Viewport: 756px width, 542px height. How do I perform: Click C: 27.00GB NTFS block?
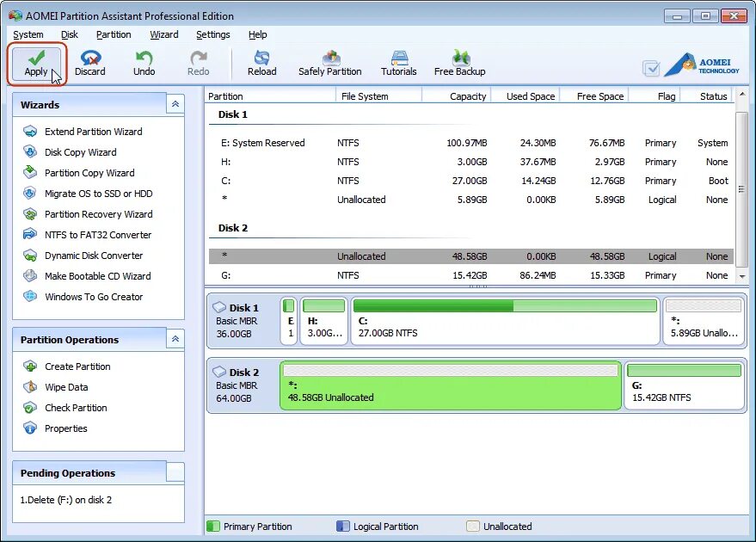tap(505, 321)
